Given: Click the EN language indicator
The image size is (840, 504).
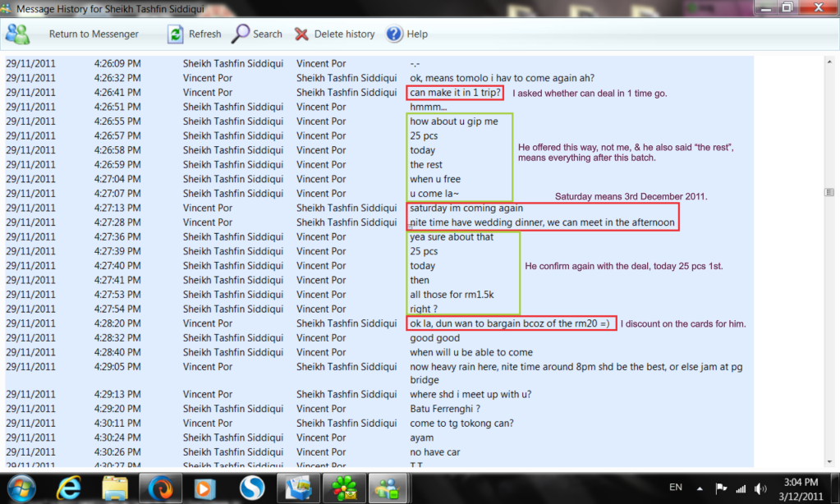Looking at the screenshot, I should coord(676,488).
